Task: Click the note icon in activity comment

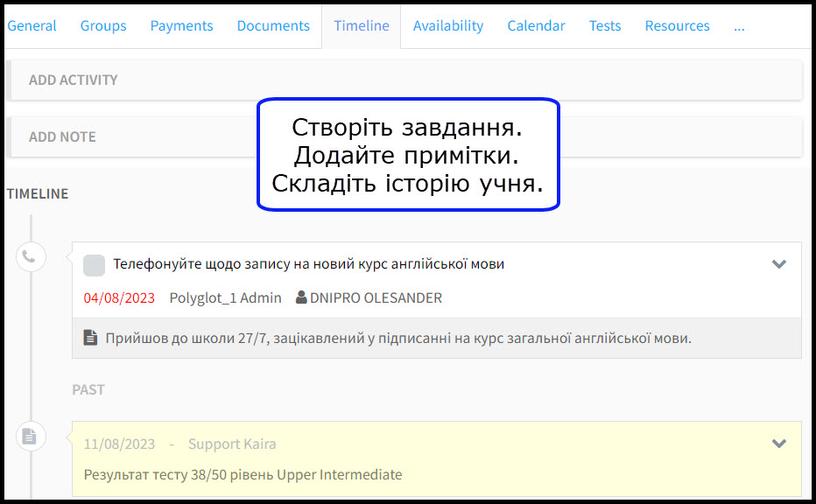Action: pyautogui.click(x=90, y=338)
